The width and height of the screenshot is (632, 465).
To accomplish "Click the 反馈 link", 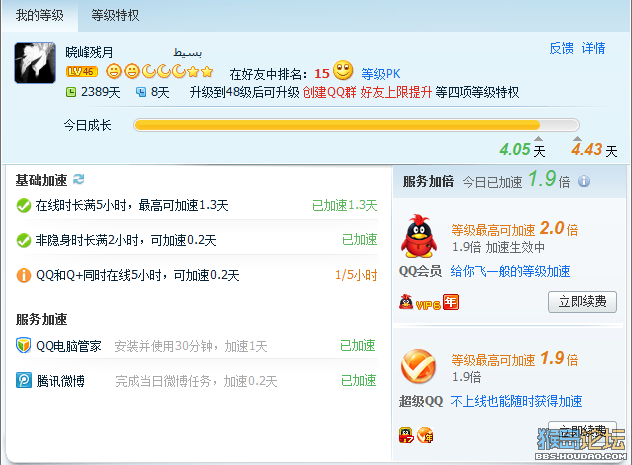I will pyautogui.click(x=561, y=48).
